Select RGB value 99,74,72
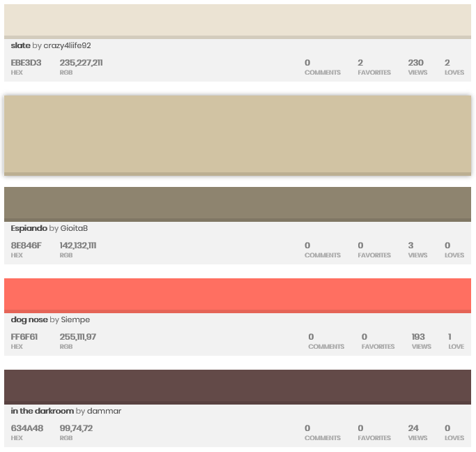 pyautogui.click(x=76, y=428)
